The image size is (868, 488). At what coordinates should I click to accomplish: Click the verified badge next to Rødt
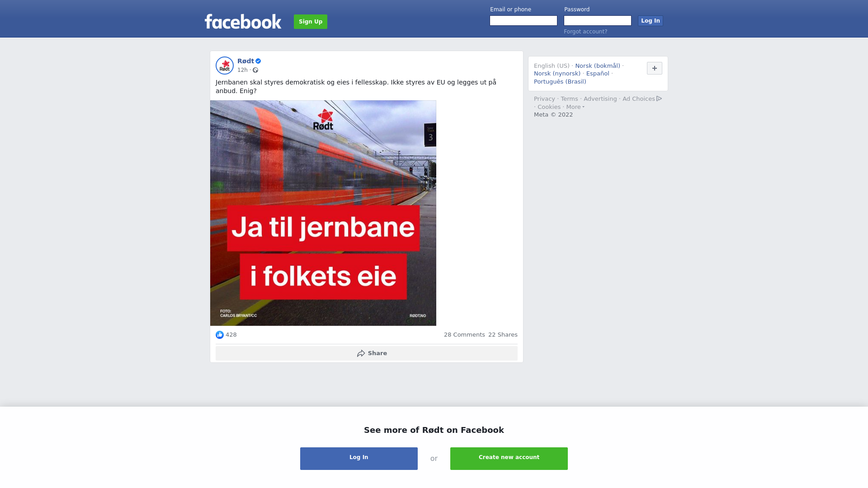tap(258, 61)
